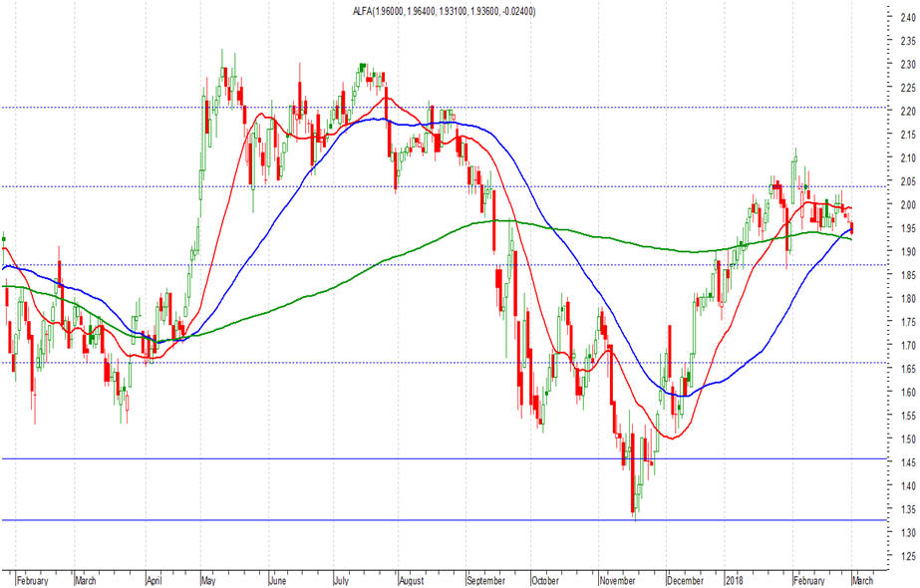Click the ALFA chart title text
This screenshot has height=588, width=920.
[x=445, y=11]
